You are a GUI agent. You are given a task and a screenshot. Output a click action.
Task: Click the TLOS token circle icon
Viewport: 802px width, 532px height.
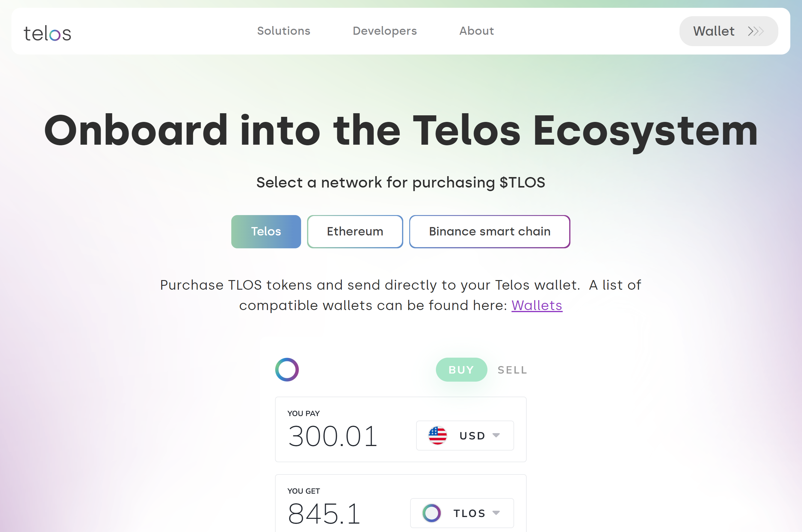(x=431, y=513)
